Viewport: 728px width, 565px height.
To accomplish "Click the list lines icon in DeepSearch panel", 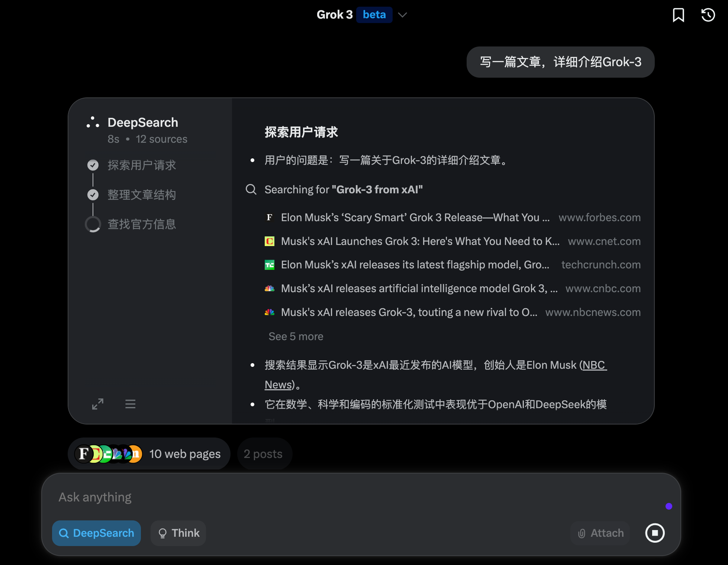I will (x=130, y=404).
